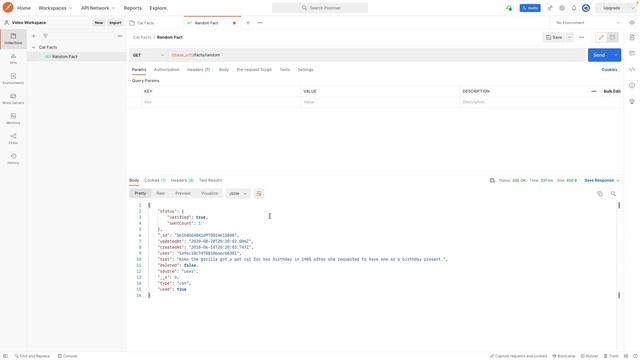Click the Bulk Edit link

pos(612,91)
